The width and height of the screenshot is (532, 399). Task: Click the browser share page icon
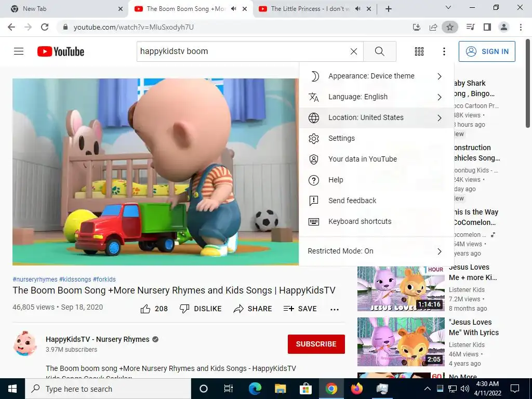433,27
